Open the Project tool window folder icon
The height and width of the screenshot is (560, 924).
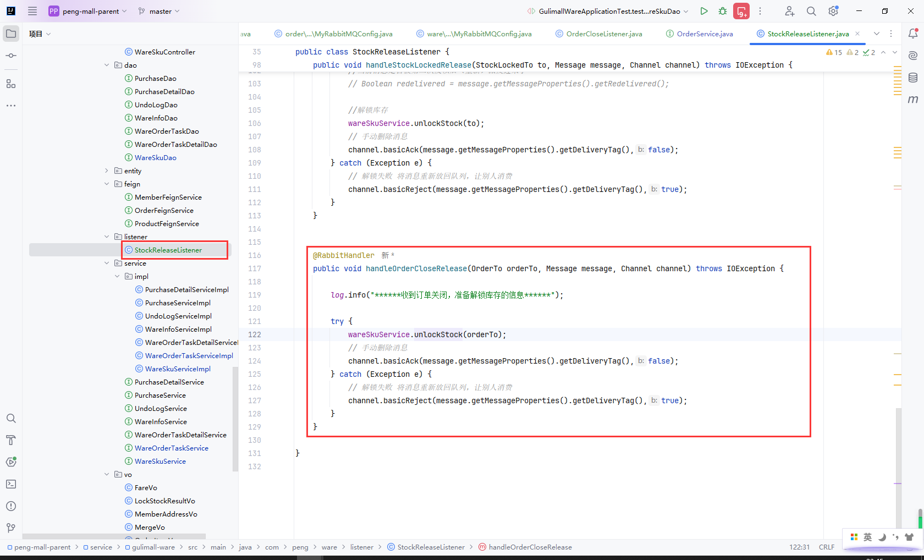point(11,34)
